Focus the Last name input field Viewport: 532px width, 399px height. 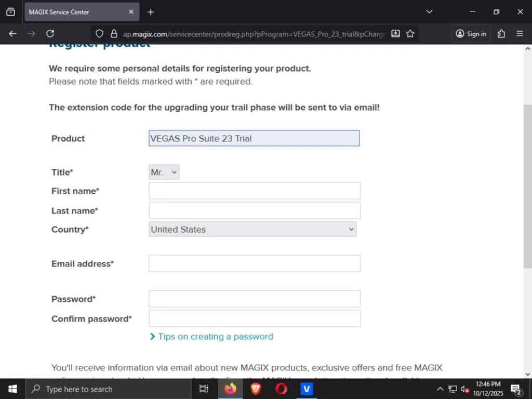(x=255, y=210)
